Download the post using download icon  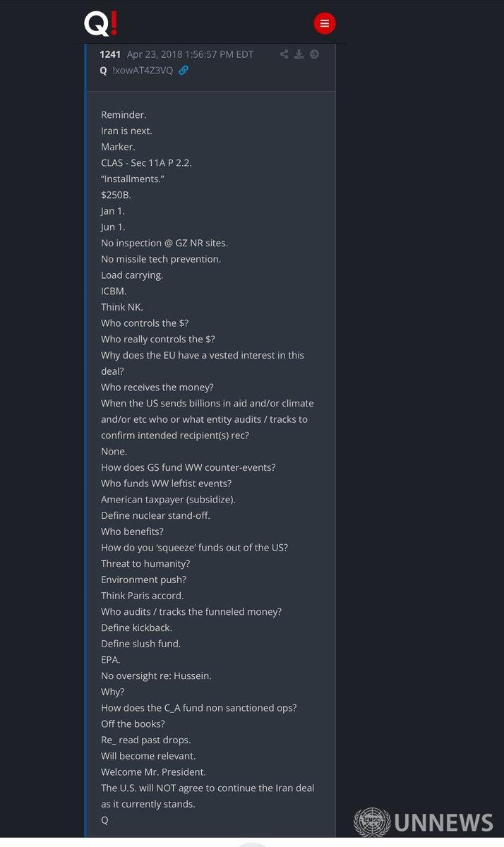pos(299,54)
